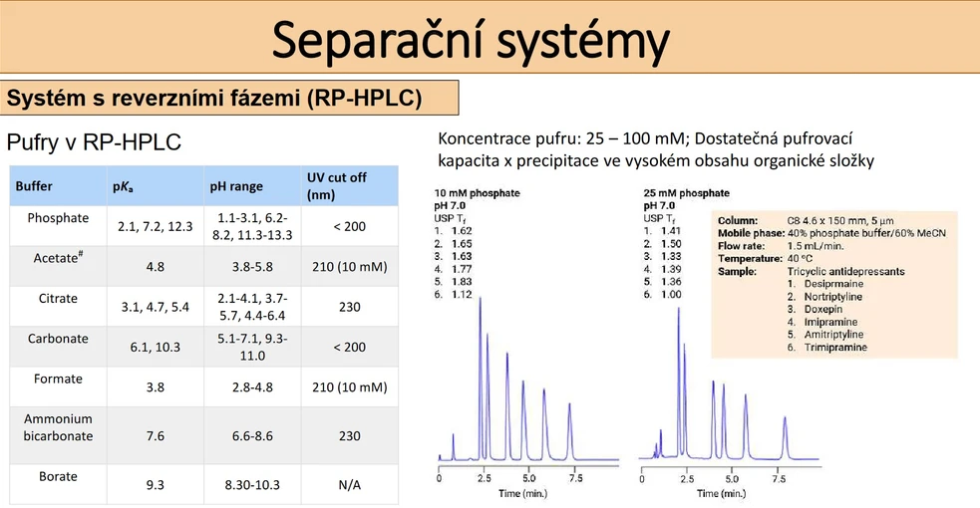
Task: Select the pH range '8.30-10.3'
Action: click(x=252, y=485)
